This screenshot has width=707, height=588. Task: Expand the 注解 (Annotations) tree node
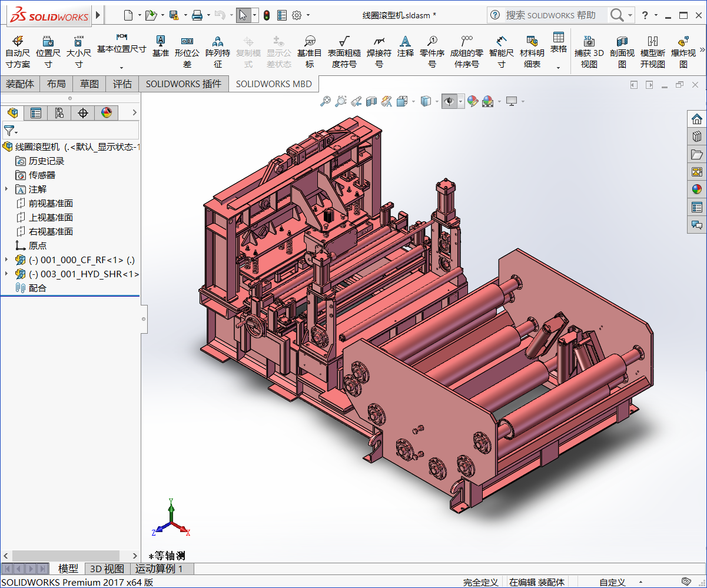tap(6, 189)
